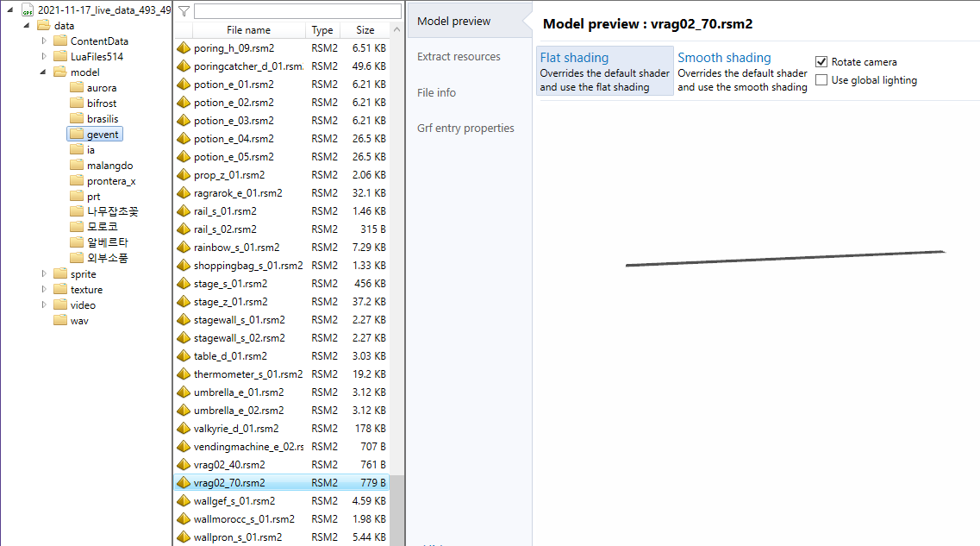Click the model icon of thermometer_s_01.rsm2

(x=183, y=374)
